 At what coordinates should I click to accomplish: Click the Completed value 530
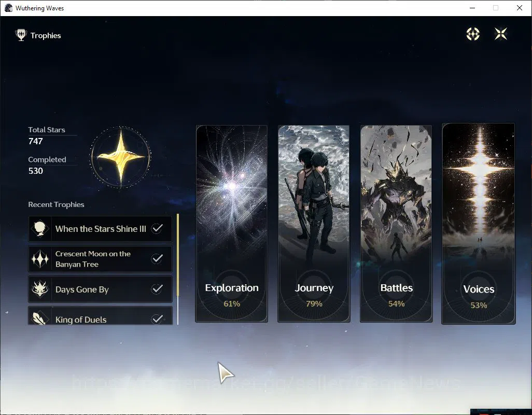coord(36,171)
